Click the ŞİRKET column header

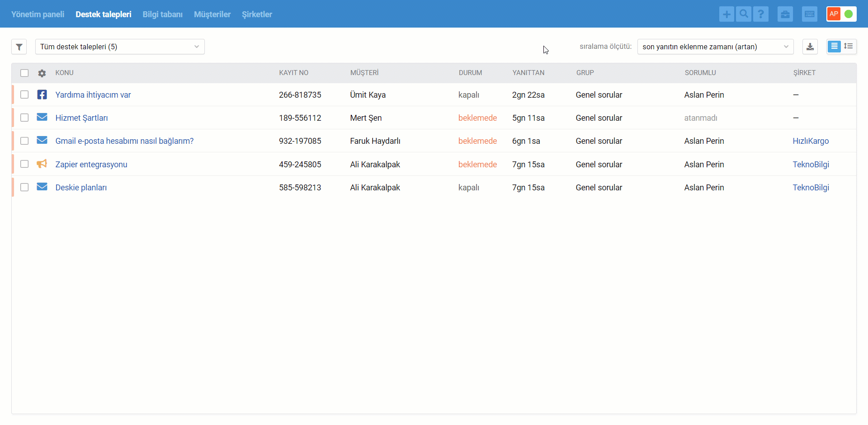tap(804, 73)
